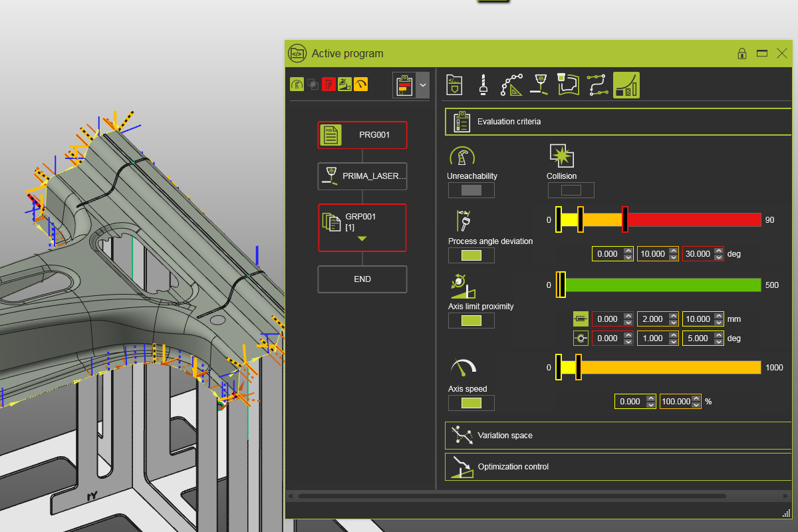Select the PRG001 program node

point(362,134)
